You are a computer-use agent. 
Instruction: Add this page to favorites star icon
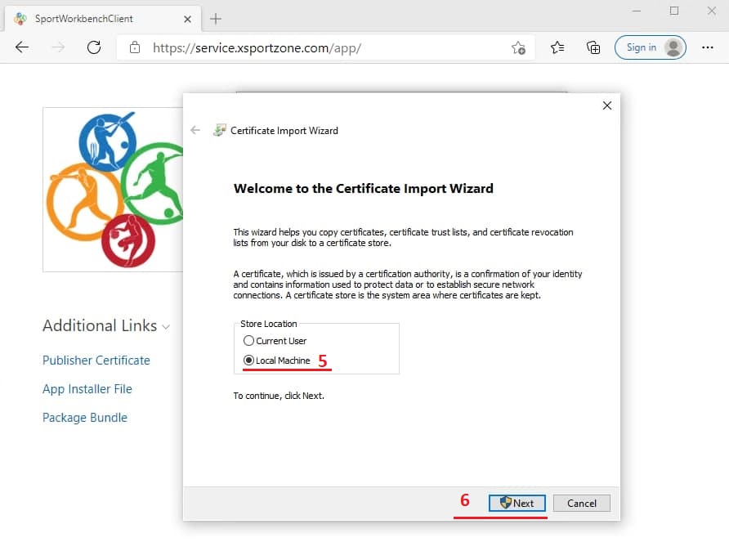[518, 47]
